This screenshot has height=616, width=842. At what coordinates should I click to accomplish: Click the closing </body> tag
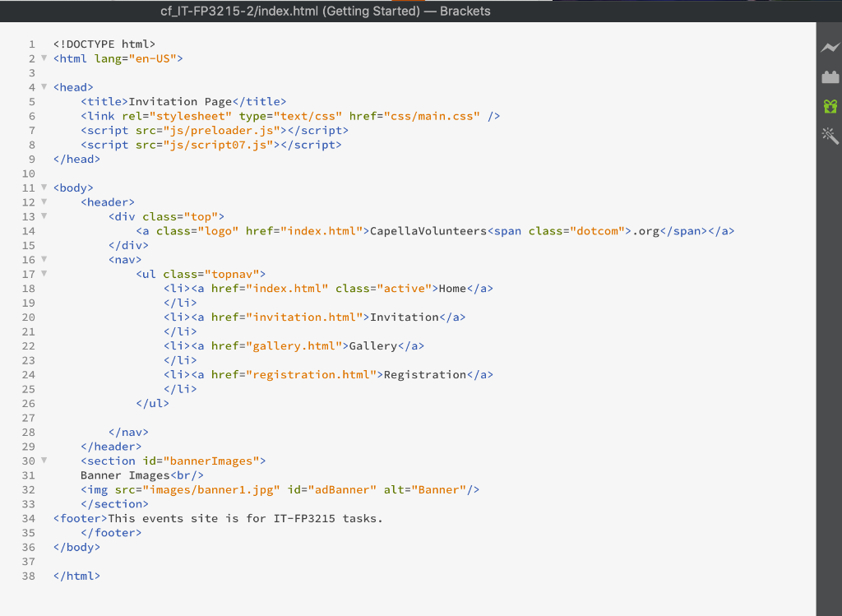(x=76, y=547)
